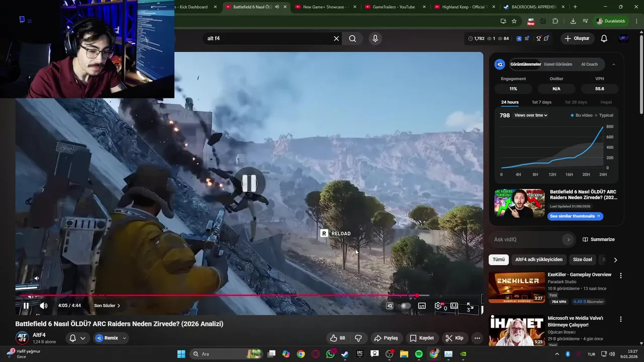Open more actions three-dot menu
Viewport: 644px width, 362px height.
(477, 338)
